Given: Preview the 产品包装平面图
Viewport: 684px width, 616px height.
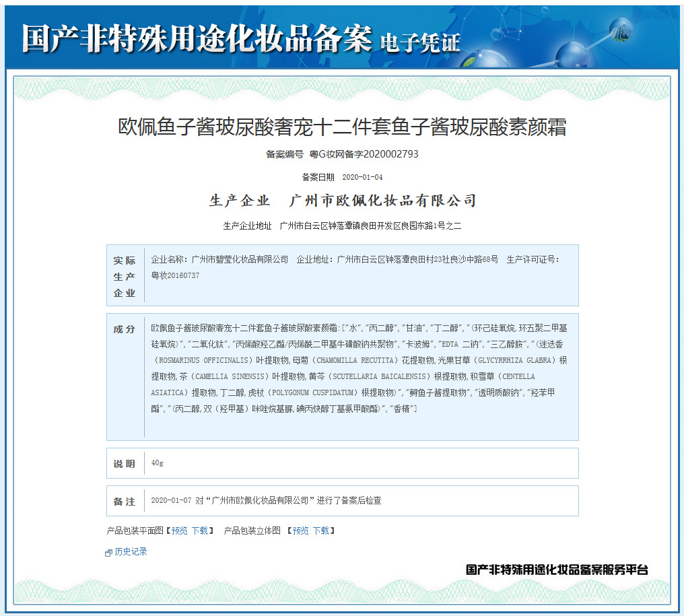Looking at the screenshot, I should point(180,531).
